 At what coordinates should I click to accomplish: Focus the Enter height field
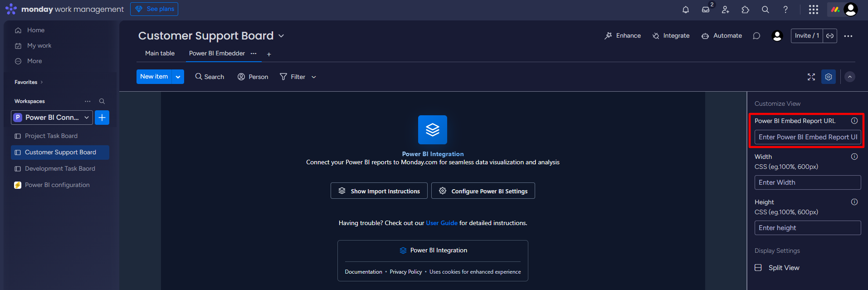tap(808, 228)
